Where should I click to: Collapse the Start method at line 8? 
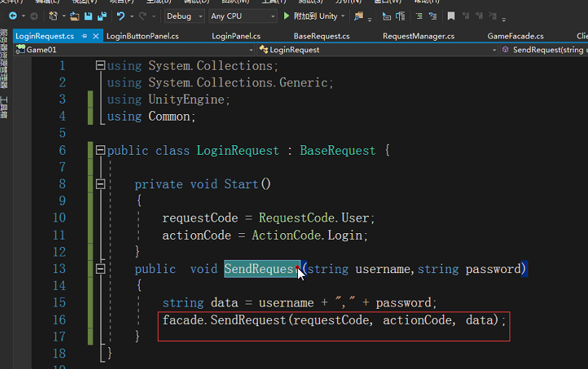click(x=100, y=184)
